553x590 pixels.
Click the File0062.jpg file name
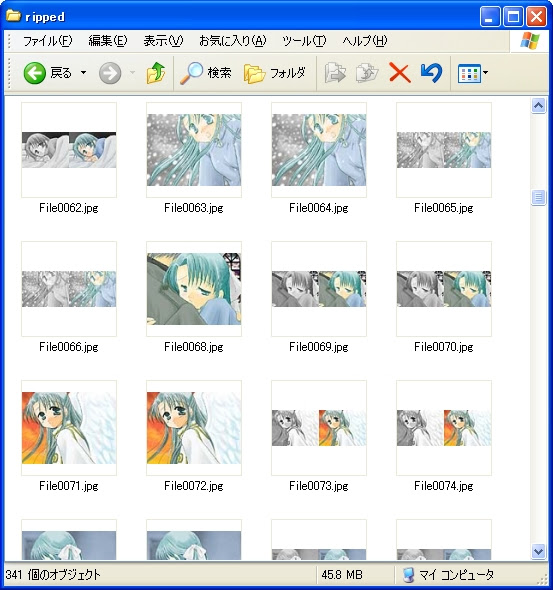pyautogui.click(x=69, y=208)
